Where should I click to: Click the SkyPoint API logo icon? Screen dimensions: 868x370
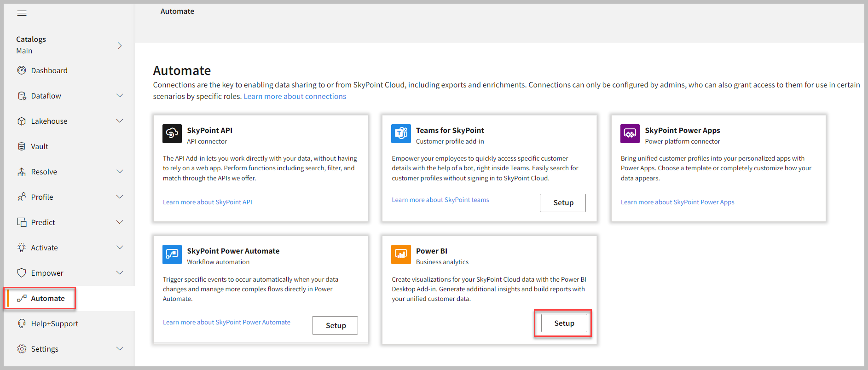point(172,133)
